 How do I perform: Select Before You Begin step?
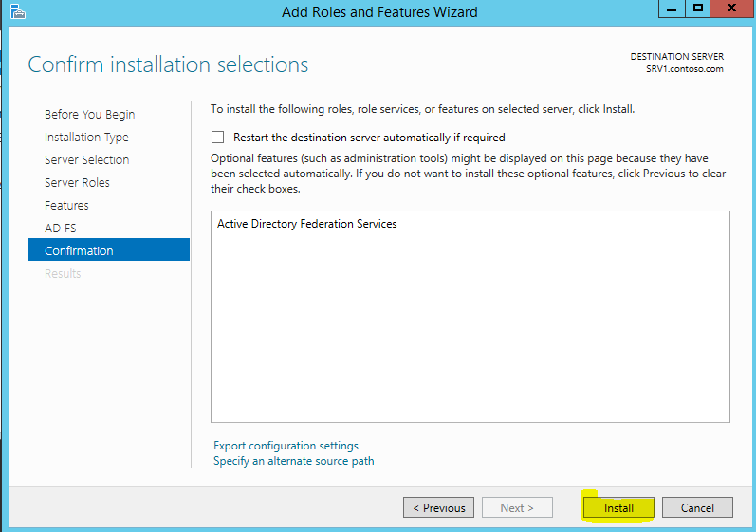click(x=90, y=114)
